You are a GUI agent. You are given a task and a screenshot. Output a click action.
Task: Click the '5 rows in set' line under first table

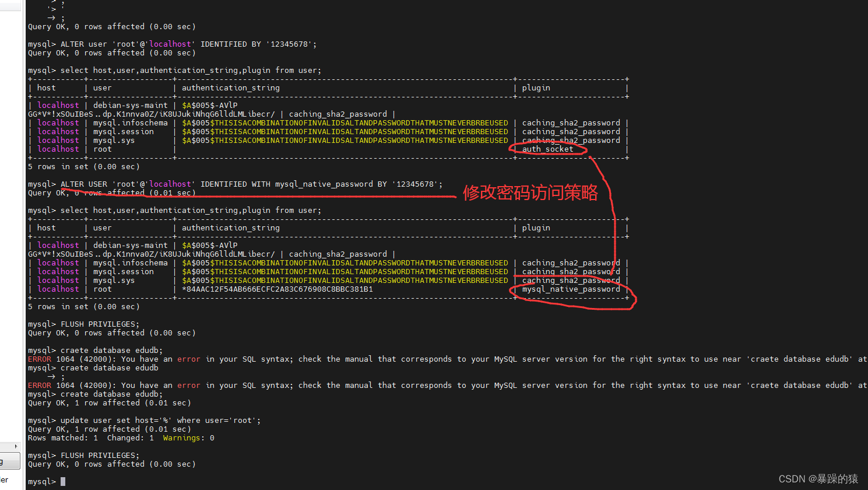[84, 167]
